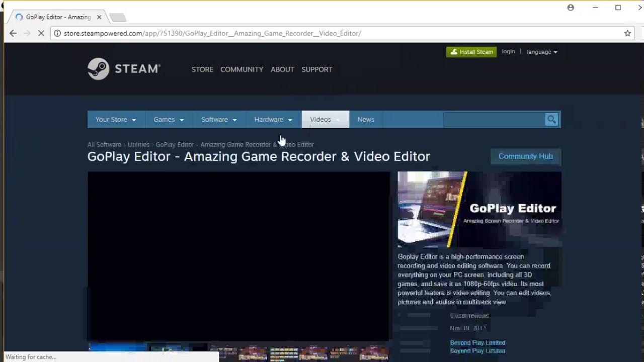The width and height of the screenshot is (644, 362).
Task: Close the GoPlay Editor browser tab
Action: (x=99, y=17)
